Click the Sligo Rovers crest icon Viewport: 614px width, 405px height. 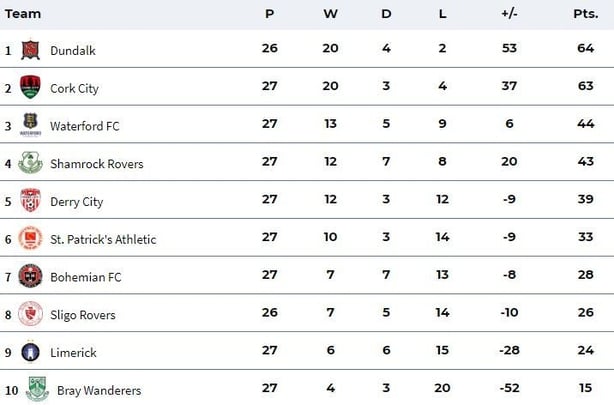[30, 315]
